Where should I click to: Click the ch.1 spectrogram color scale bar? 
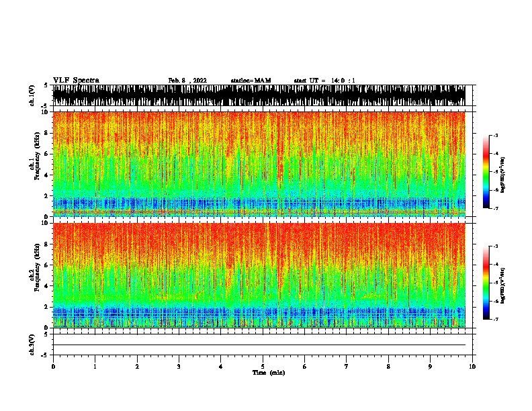486,172
